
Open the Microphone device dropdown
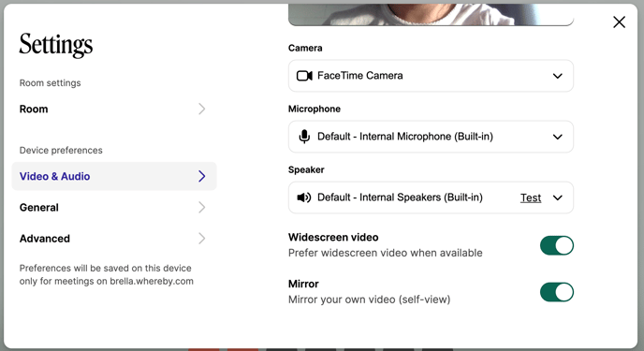pyautogui.click(x=431, y=137)
